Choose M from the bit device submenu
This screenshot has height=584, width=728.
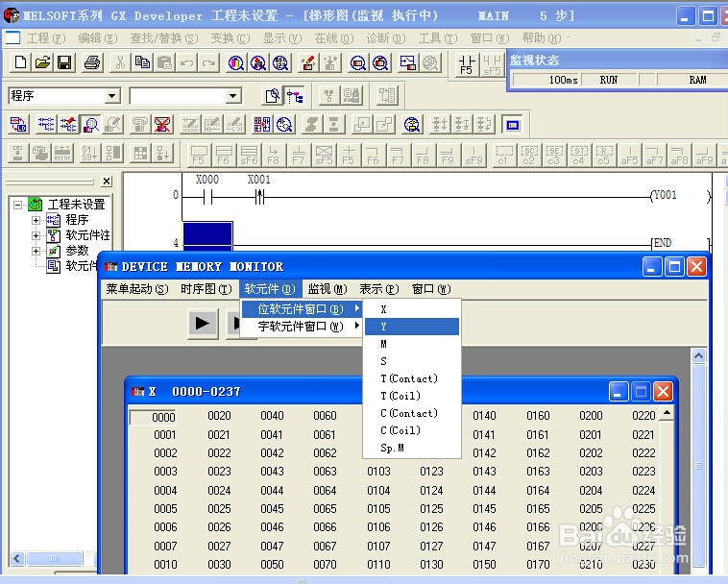pos(412,344)
